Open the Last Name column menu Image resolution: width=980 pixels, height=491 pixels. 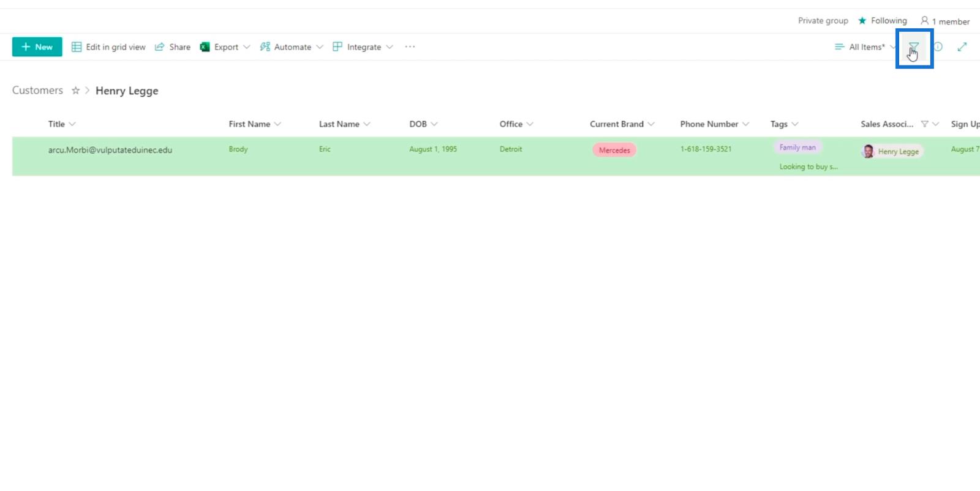tap(344, 124)
